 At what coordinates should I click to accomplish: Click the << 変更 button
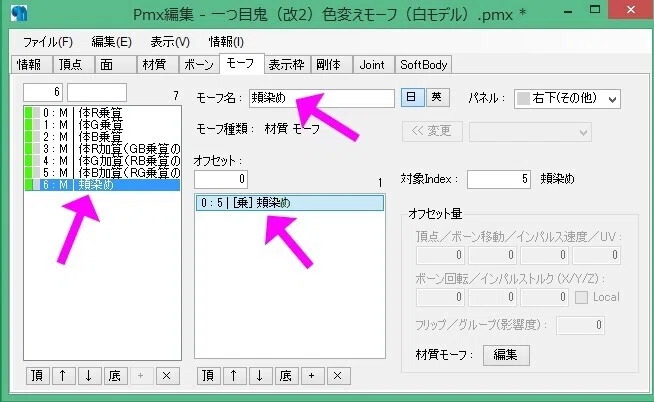click(432, 131)
